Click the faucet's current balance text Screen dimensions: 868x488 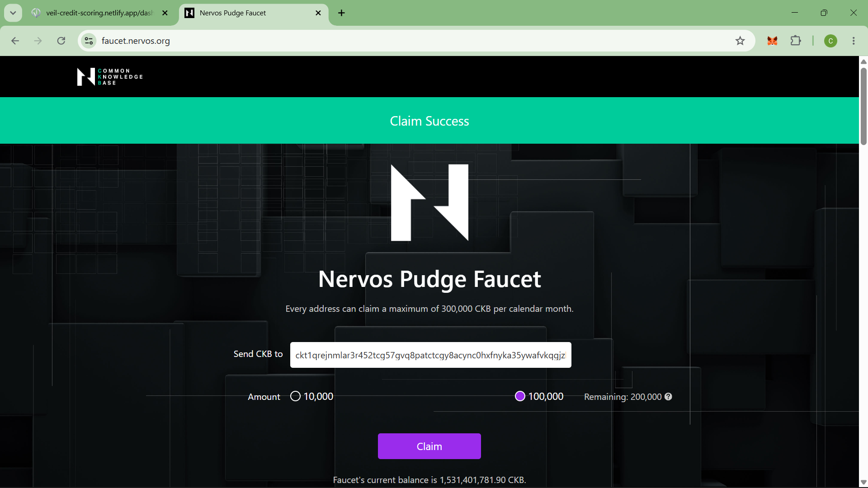pos(429,480)
